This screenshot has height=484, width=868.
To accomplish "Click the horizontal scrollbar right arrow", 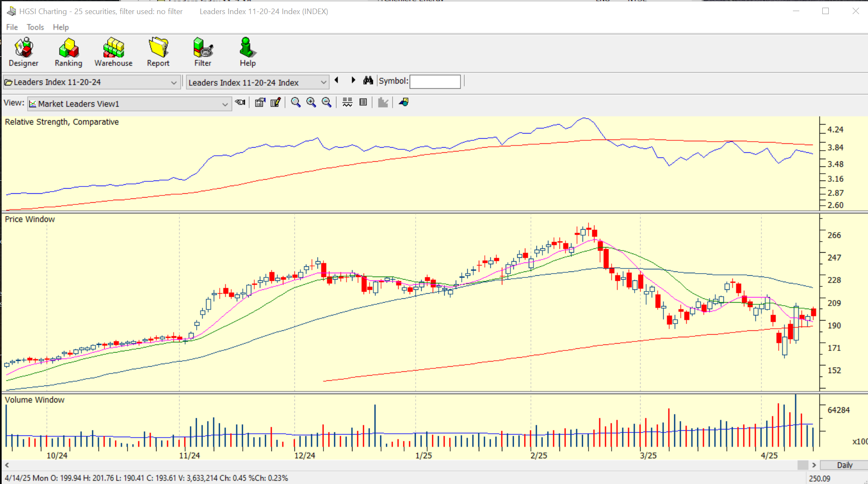I will coord(814,465).
